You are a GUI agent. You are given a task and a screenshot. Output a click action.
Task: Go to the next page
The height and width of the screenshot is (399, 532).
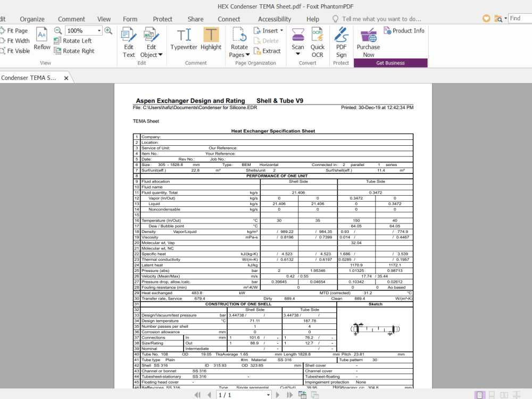[278, 395]
